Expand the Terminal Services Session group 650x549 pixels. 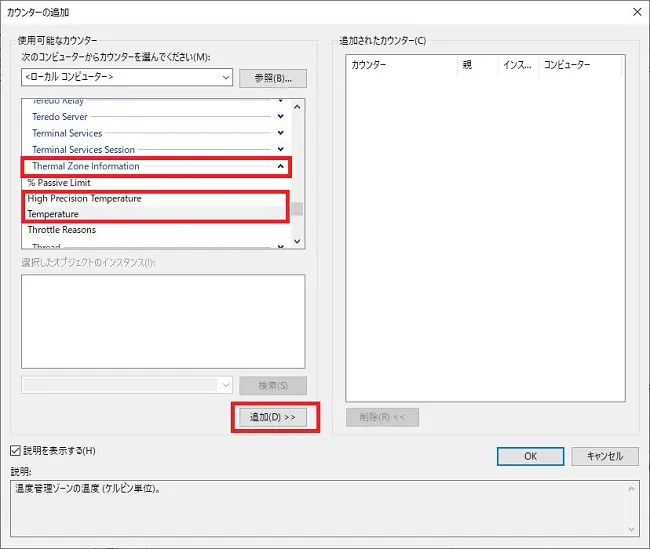pyautogui.click(x=281, y=149)
